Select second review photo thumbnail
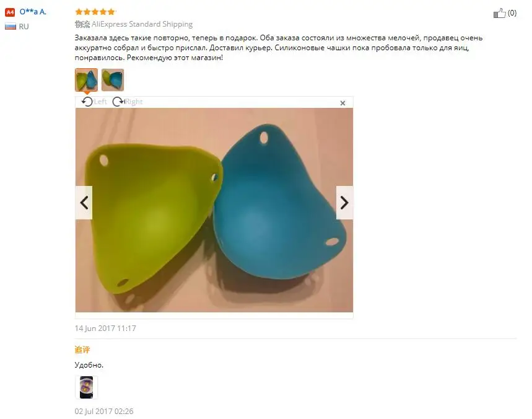Viewport: 532px width, 419px height. [113, 80]
